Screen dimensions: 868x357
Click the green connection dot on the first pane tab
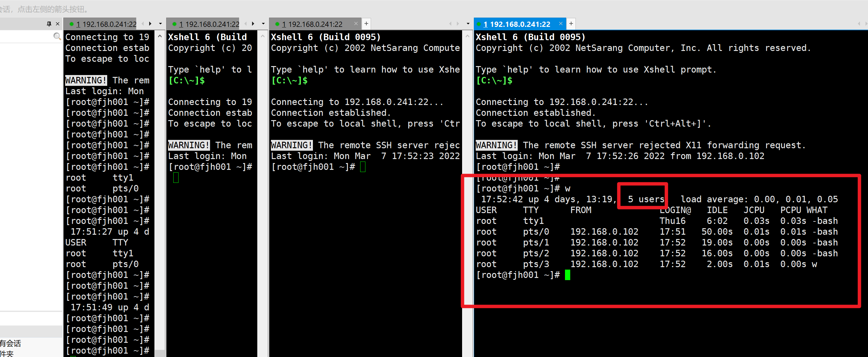coord(71,24)
